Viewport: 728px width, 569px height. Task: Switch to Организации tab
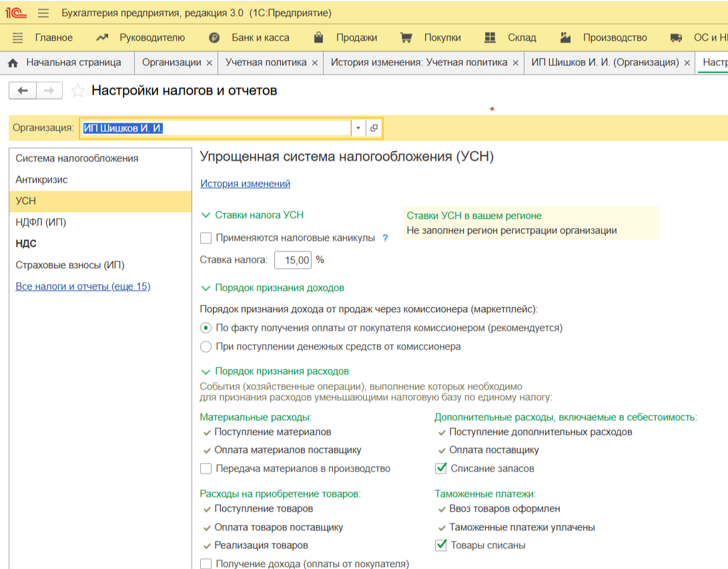tap(171, 63)
